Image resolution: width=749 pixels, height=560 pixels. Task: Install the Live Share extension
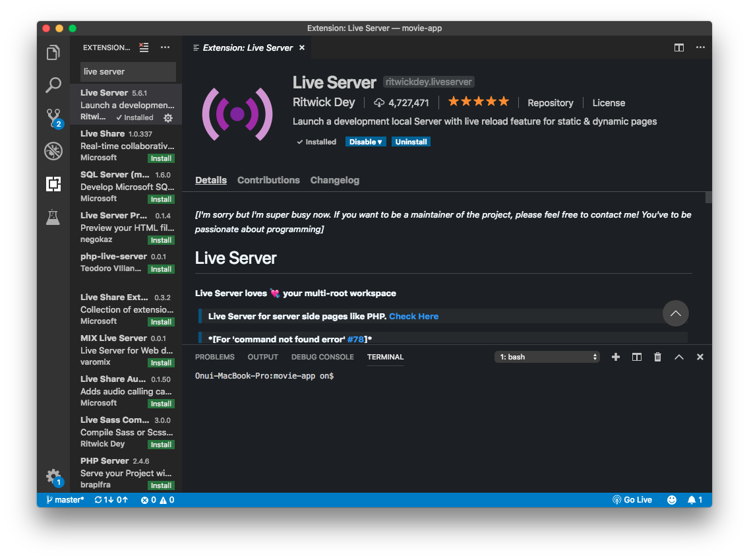[161, 159]
